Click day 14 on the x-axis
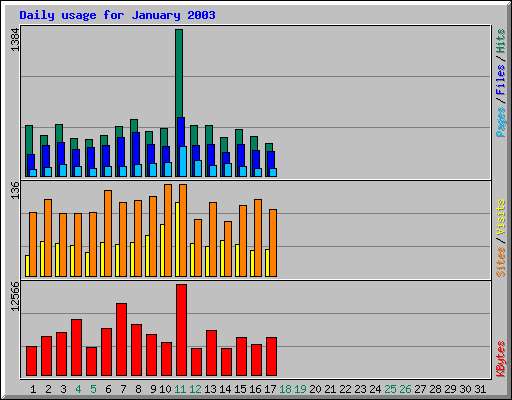 (x=225, y=389)
